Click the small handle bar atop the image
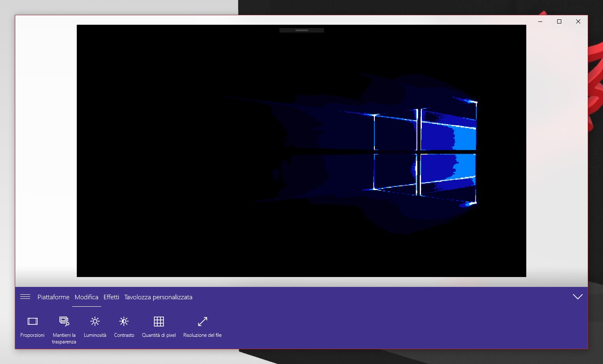Image resolution: width=603 pixels, height=364 pixels. (302, 30)
